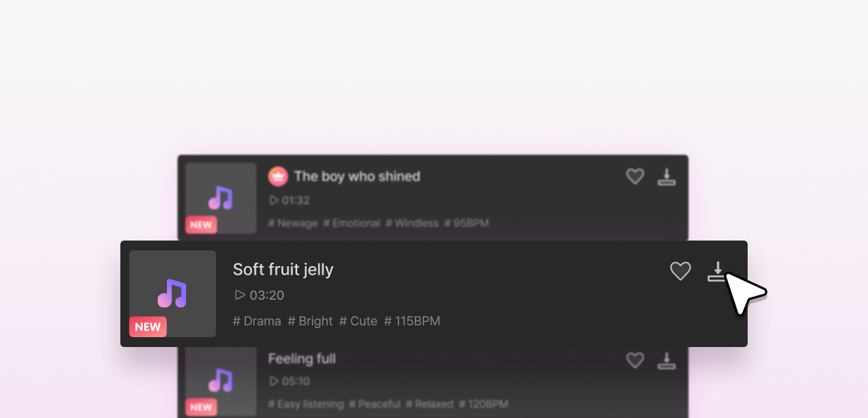868x418 pixels.
Task: Click the crown premium badge icon
Action: tap(278, 176)
